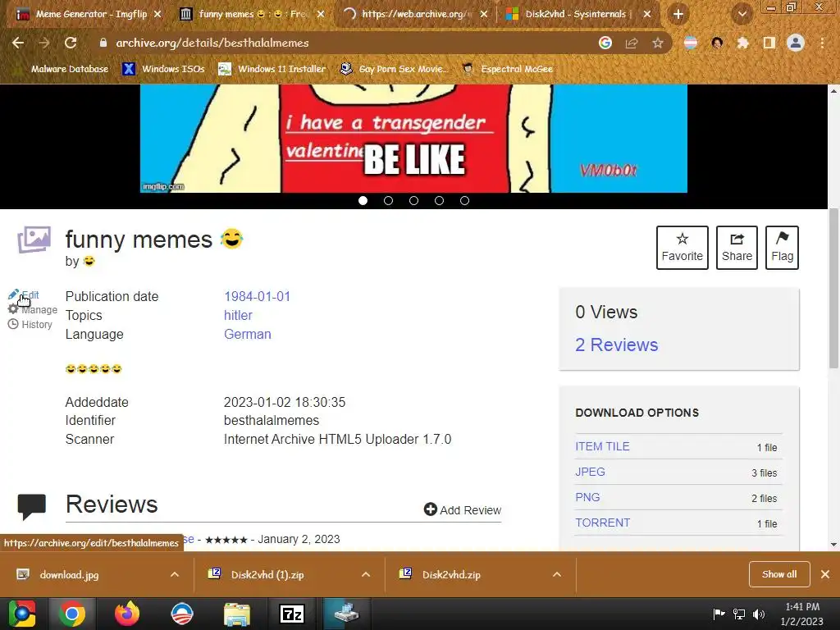
Task: Open File Explorer from the taskbar
Action: pyautogui.click(x=236, y=614)
